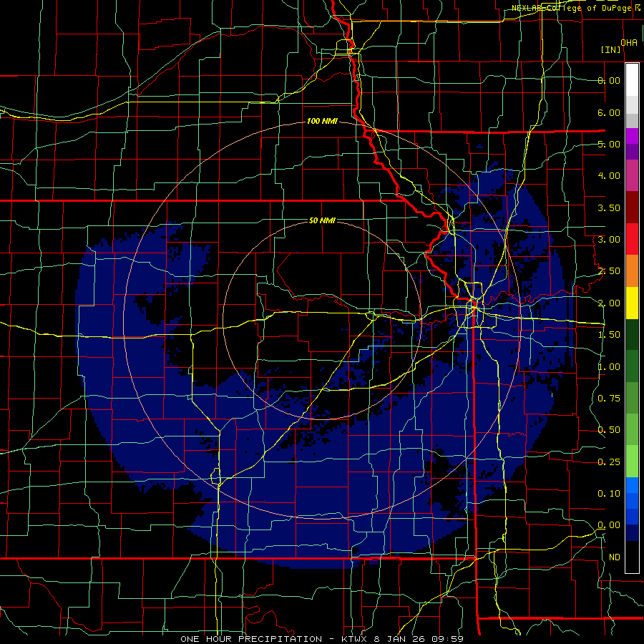The height and width of the screenshot is (644, 644).
Task: Click the 3.00 legend value
Action: 609,240
